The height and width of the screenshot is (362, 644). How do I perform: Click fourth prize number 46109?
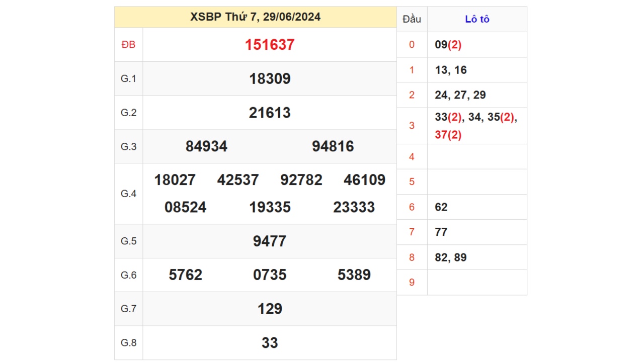365,180
